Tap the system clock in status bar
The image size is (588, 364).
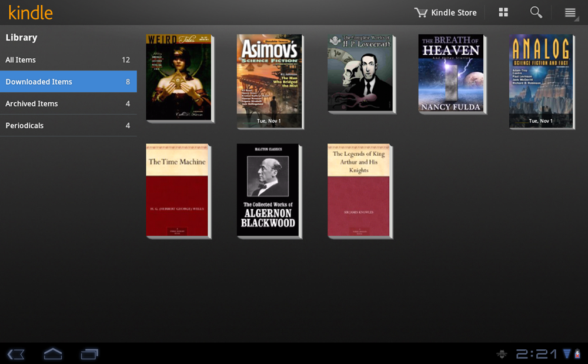pos(536,353)
